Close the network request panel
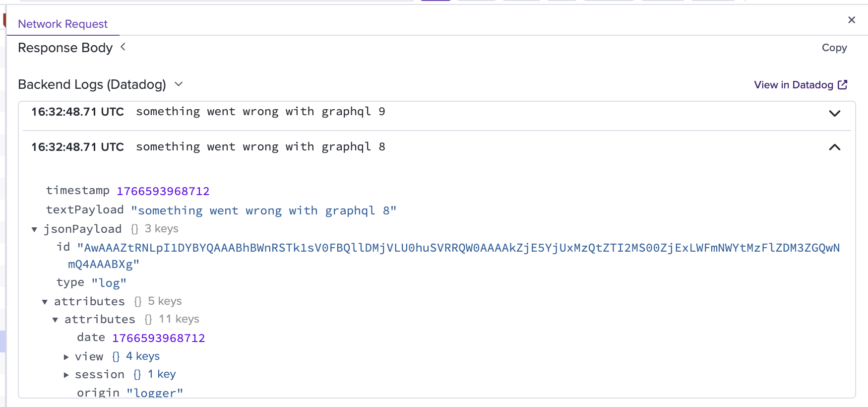Image resolution: width=868 pixels, height=407 pixels. pyautogui.click(x=852, y=20)
